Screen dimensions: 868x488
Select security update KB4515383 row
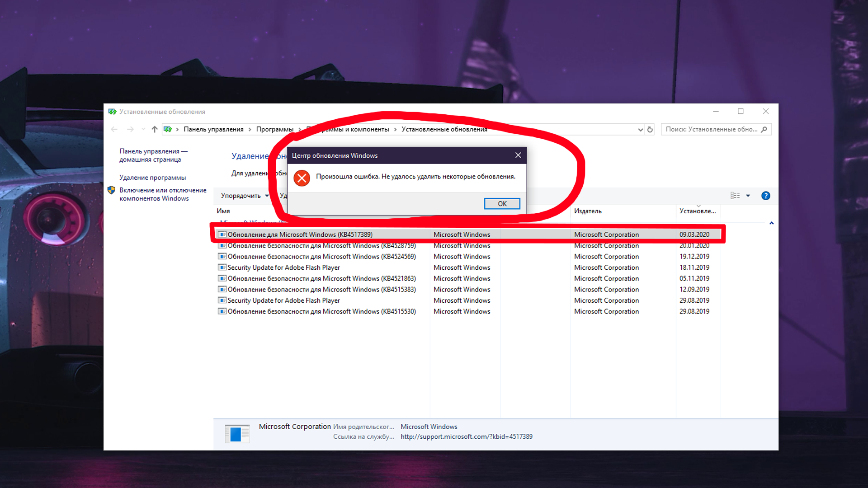point(468,290)
